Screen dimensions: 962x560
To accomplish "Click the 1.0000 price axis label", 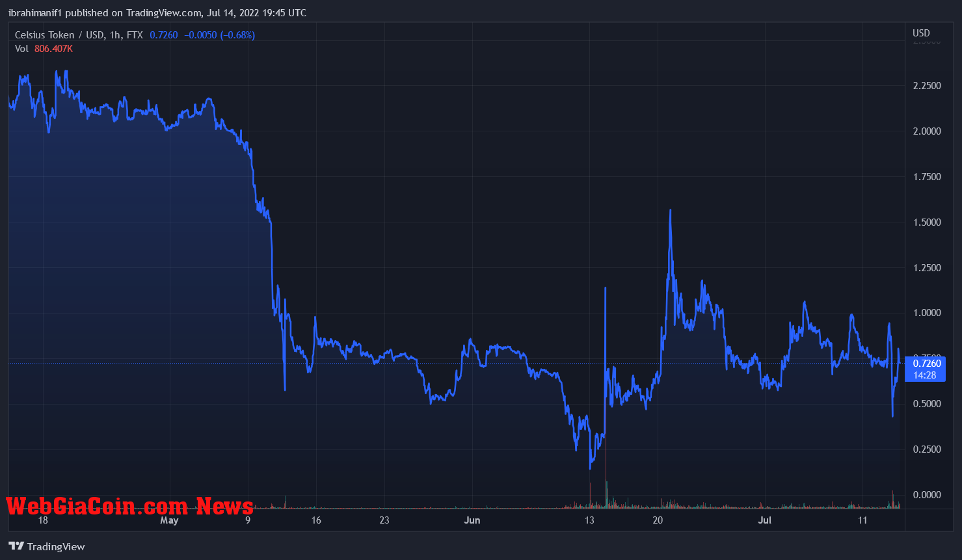I will coord(927,313).
